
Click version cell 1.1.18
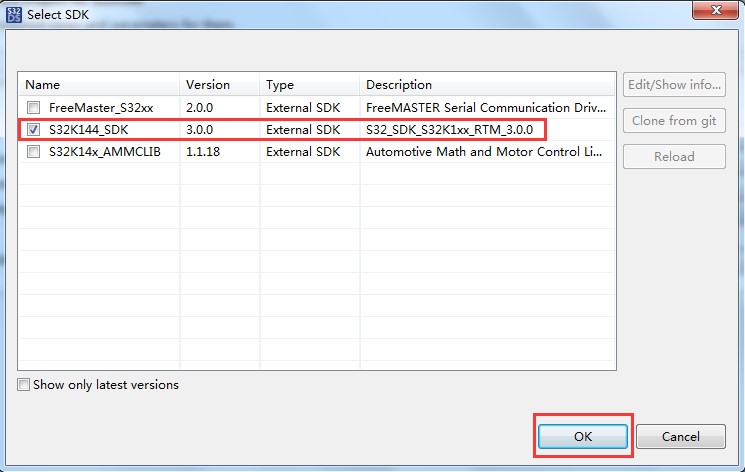203,152
